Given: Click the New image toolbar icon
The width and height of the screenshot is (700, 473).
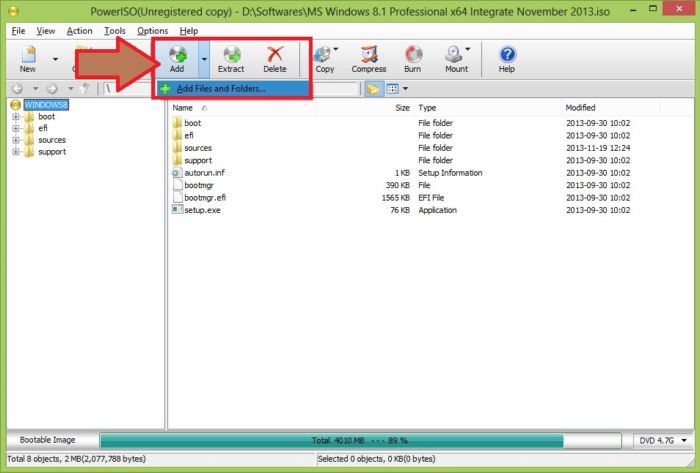Looking at the screenshot, I should pos(28,59).
